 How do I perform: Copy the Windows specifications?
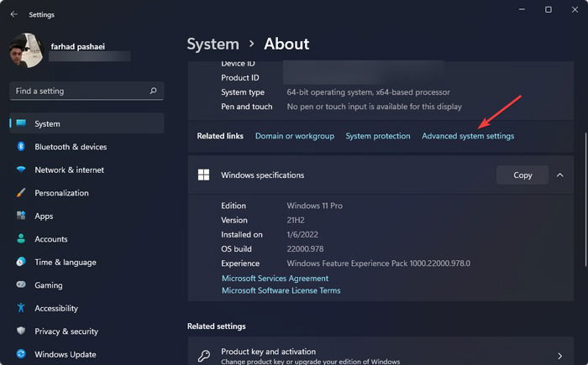coord(522,175)
